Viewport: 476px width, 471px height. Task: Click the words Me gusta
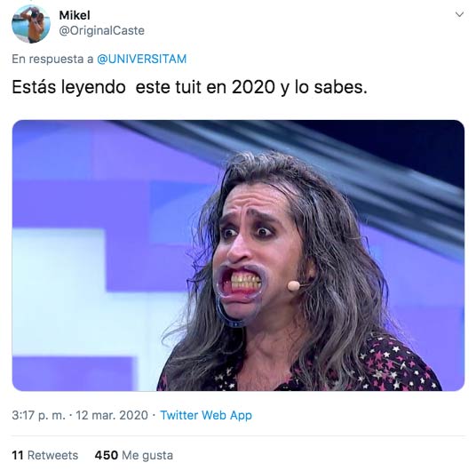147,456
